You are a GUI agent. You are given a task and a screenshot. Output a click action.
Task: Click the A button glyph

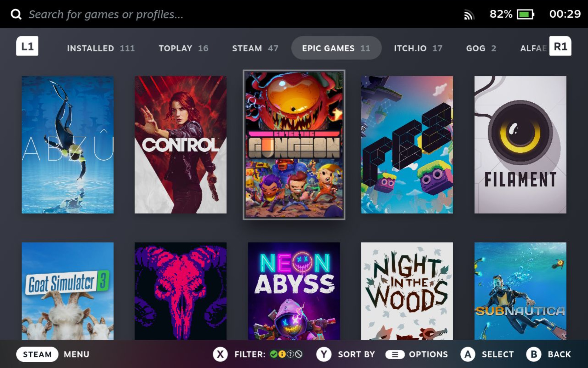click(468, 354)
